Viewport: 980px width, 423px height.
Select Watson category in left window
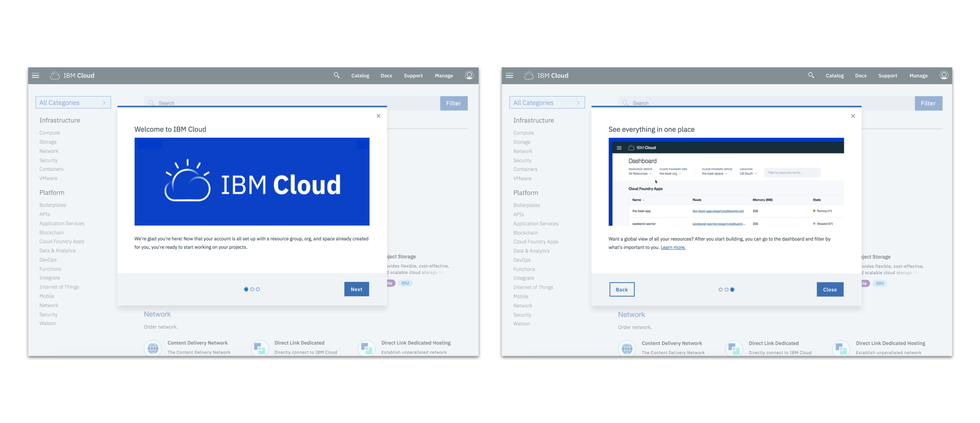coord(48,324)
